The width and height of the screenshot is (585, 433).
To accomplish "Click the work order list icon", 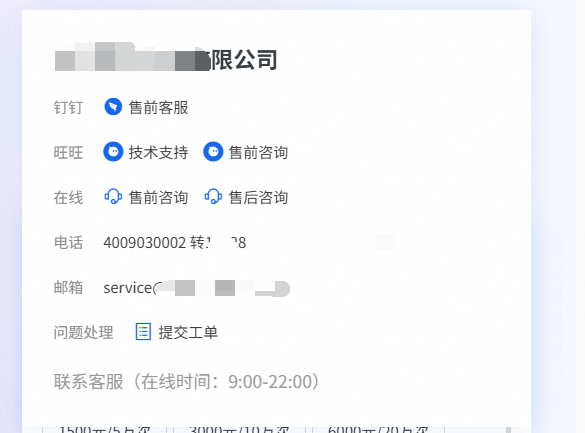I will pyautogui.click(x=143, y=332).
